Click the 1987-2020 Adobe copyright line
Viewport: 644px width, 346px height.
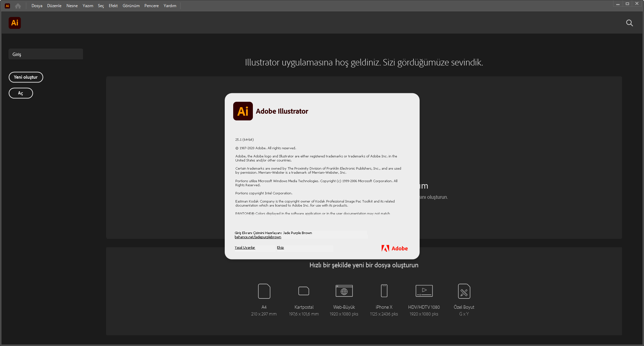point(266,148)
